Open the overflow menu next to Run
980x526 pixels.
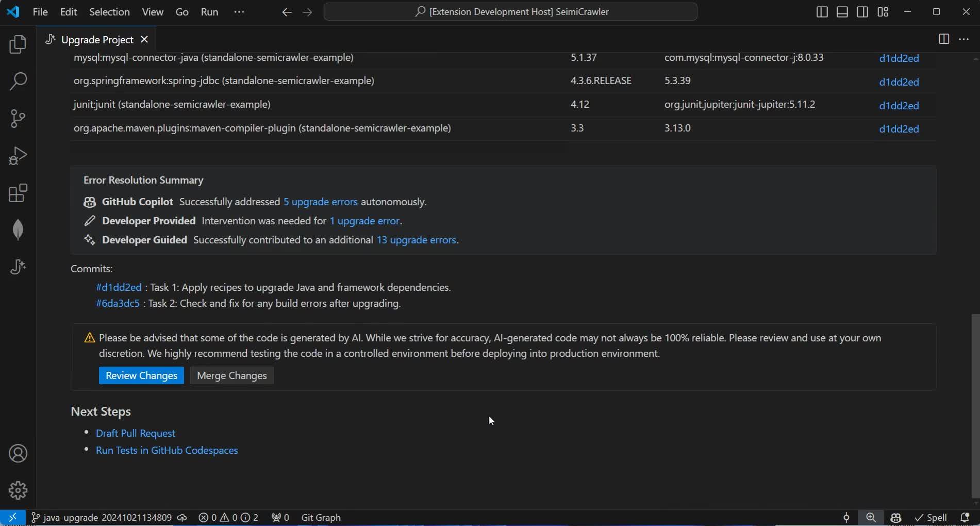[x=238, y=11]
